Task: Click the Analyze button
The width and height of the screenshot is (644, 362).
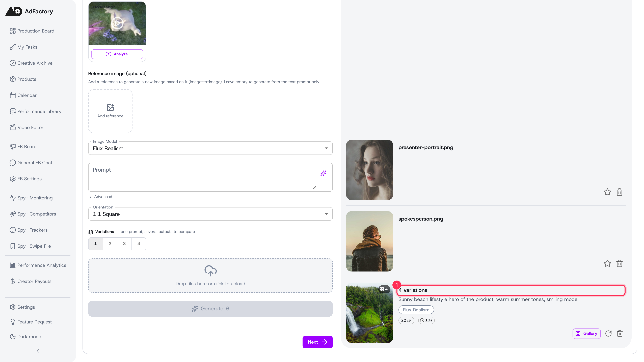Action: (x=117, y=54)
